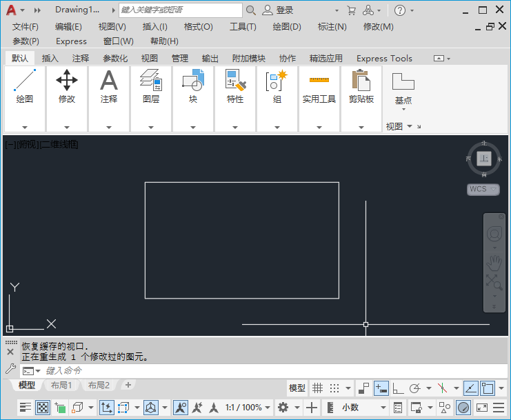Expand the 绘图 panel dropdown arrow
Viewport: 511px width, 420px height.
[x=25, y=127]
